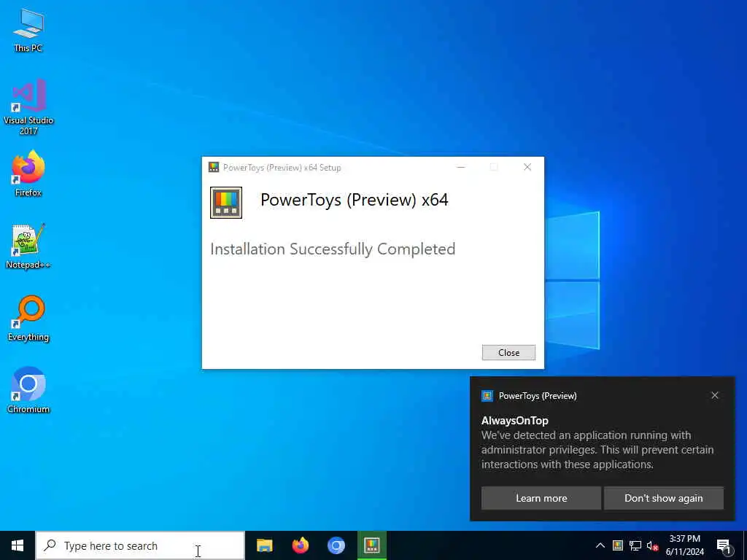
Task: Show hidden system tray icons
Action: 600,545
